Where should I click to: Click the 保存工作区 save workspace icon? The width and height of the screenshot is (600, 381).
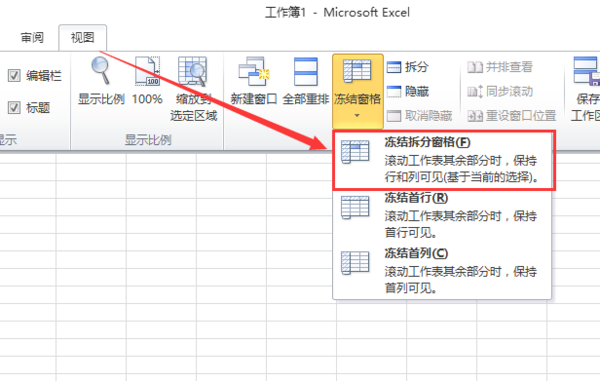[586, 72]
